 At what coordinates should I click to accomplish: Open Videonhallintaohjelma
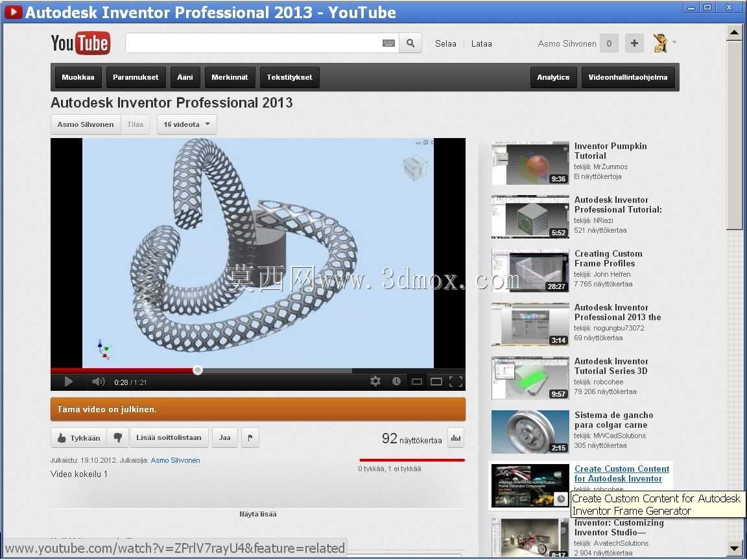point(628,77)
